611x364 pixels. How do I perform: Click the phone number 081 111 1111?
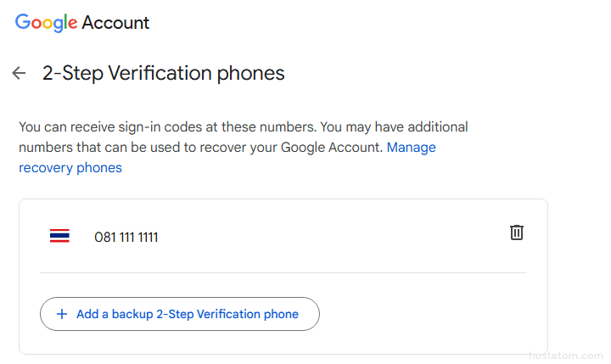[x=126, y=238]
